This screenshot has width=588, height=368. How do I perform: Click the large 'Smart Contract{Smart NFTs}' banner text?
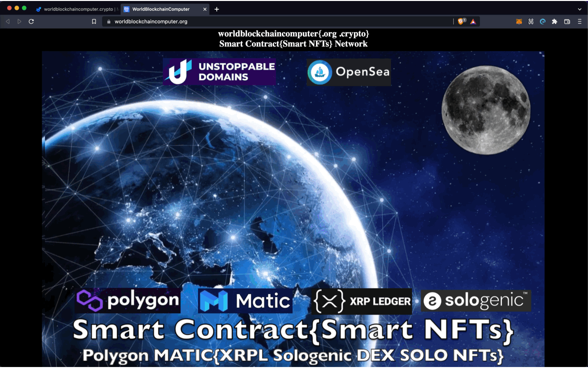(x=294, y=330)
